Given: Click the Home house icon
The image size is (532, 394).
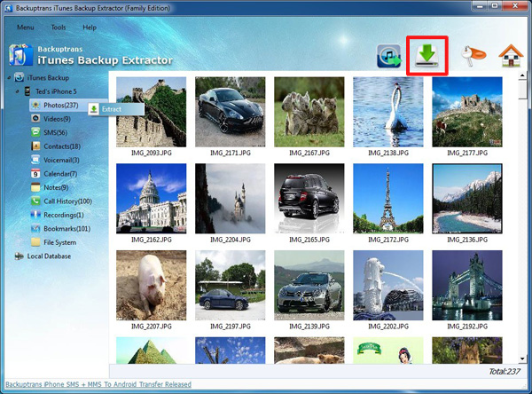Looking at the screenshot, I should 509,58.
